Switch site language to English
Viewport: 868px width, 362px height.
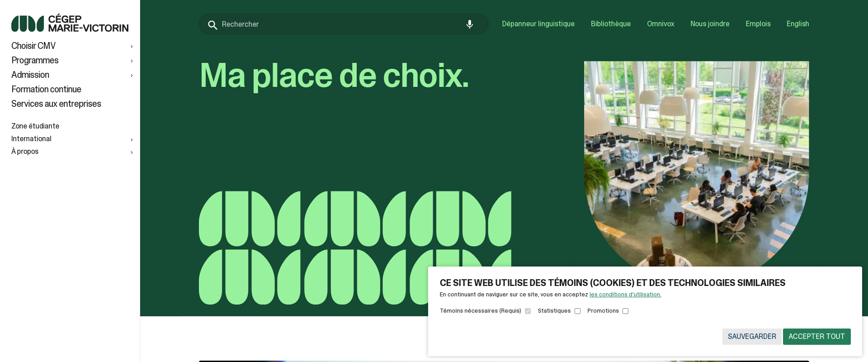pos(797,24)
